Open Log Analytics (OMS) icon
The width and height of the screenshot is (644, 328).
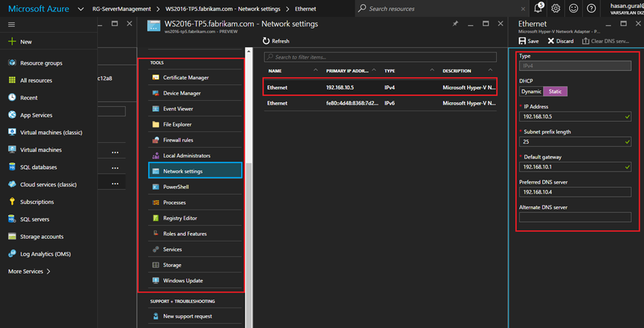click(x=12, y=254)
